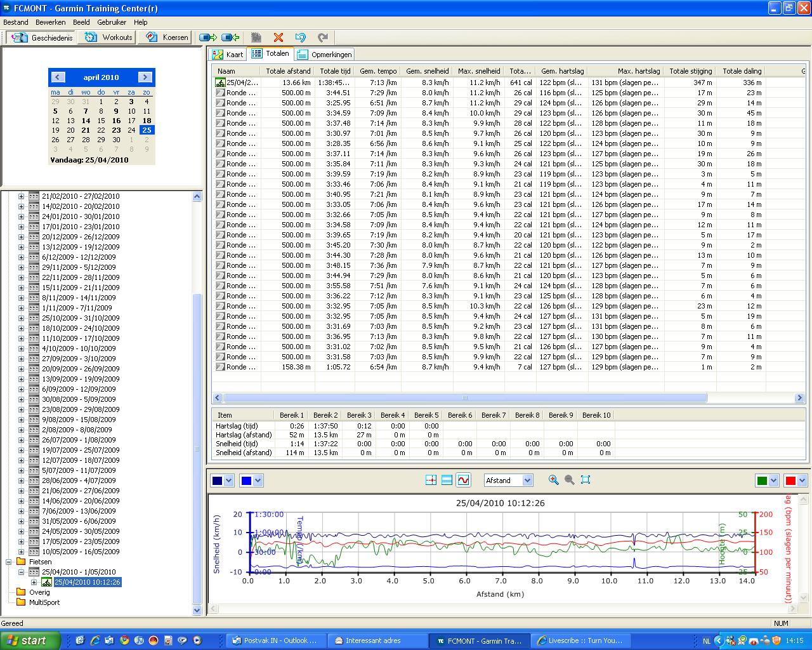Click the totals table horizontal scrollbar thumb
This screenshot has width=812, height=650.
[465, 398]
